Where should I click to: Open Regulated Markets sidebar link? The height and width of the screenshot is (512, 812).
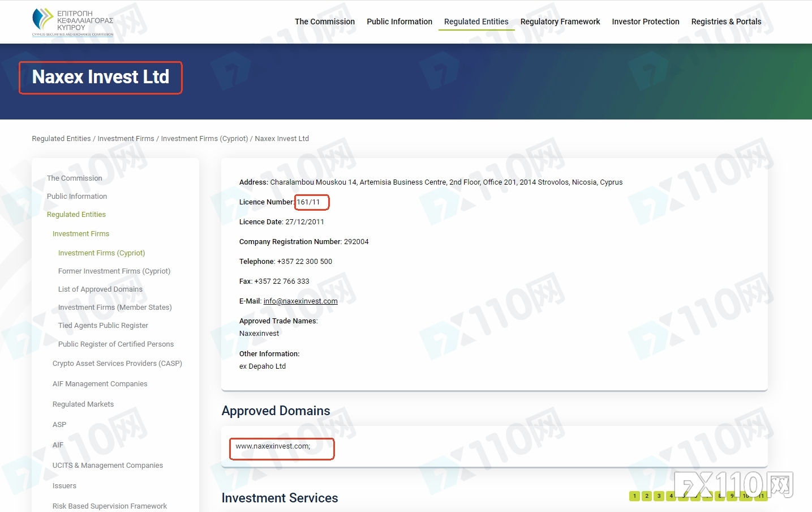pyautogui.click(x=83, y=404)
